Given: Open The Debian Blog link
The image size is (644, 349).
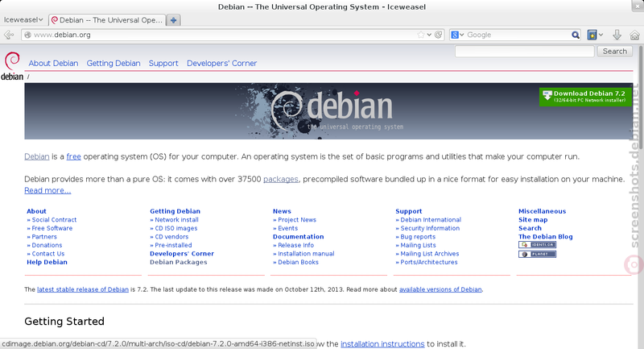Looking at the screenshot, I should point(546,237).
